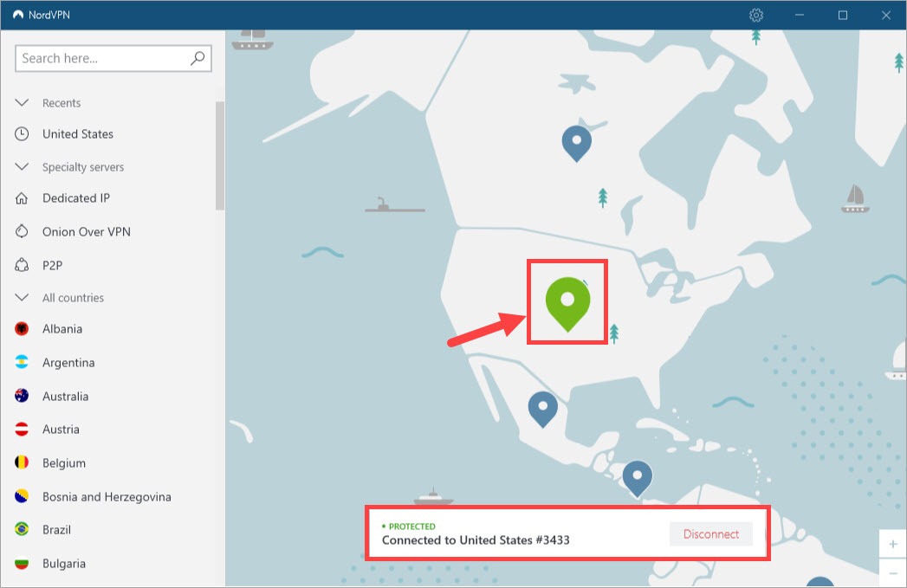Click the green United States map pin

[x=567, y=300]
